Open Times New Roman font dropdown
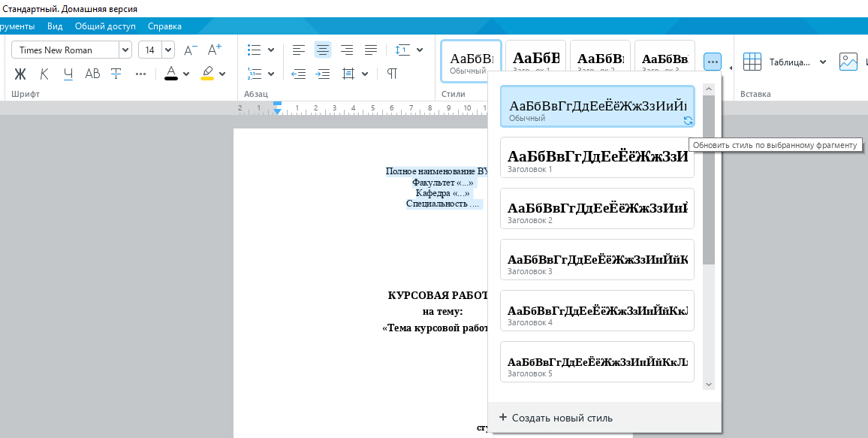868x438 pixels. [x=125, y=50]
